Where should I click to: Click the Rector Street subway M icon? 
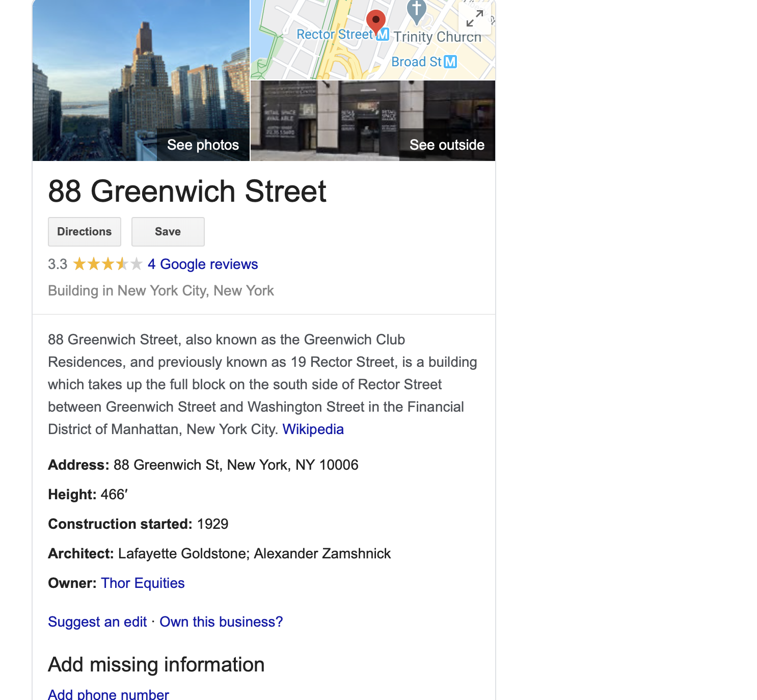point(383,34)
